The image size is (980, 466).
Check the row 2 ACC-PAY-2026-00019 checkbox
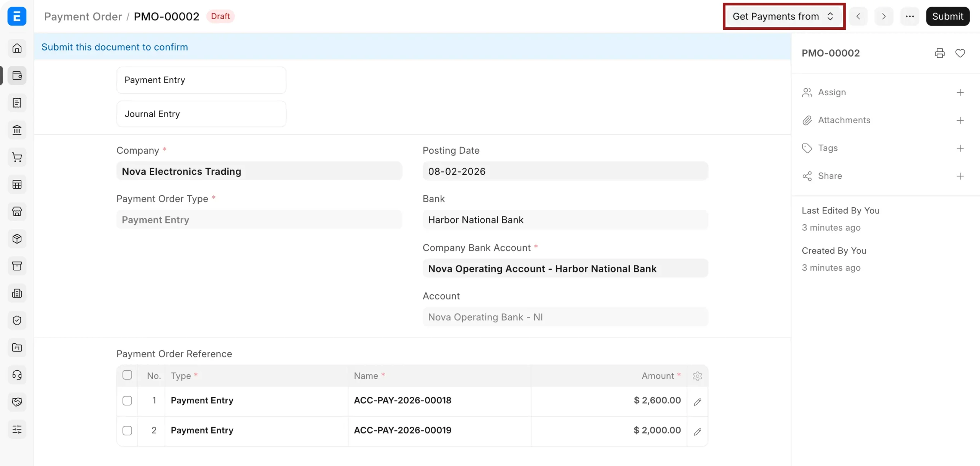pyautogui.click(x=127, y=430)
